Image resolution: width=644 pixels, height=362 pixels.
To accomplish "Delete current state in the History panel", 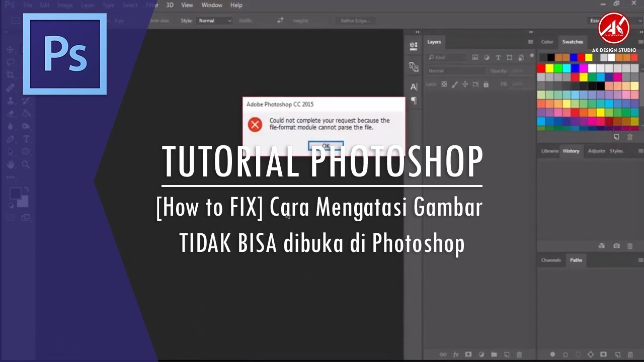I will pos(630,246).
